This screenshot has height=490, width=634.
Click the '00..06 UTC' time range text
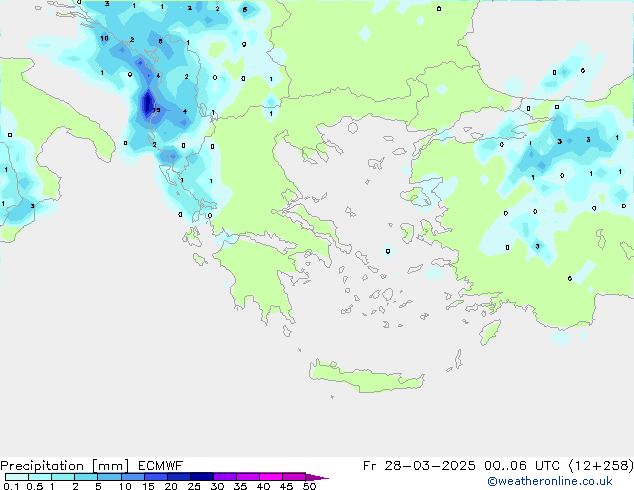(522, 466)
